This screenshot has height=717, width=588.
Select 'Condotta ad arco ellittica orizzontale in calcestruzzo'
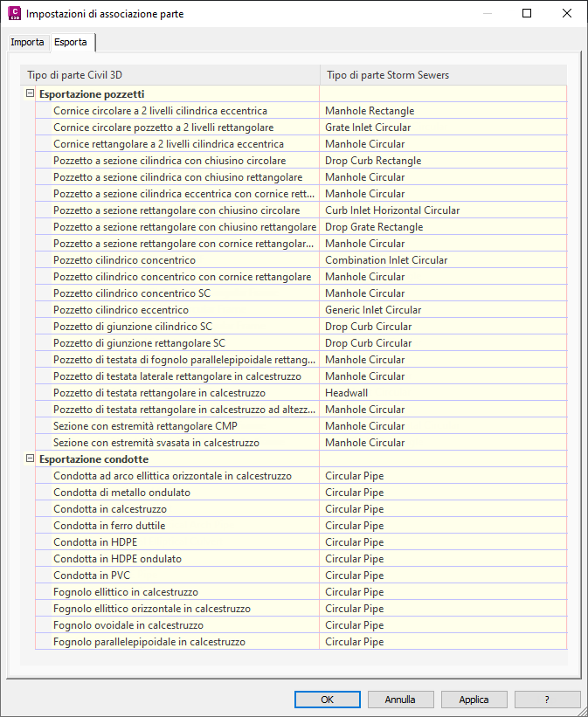pos(177,476)
